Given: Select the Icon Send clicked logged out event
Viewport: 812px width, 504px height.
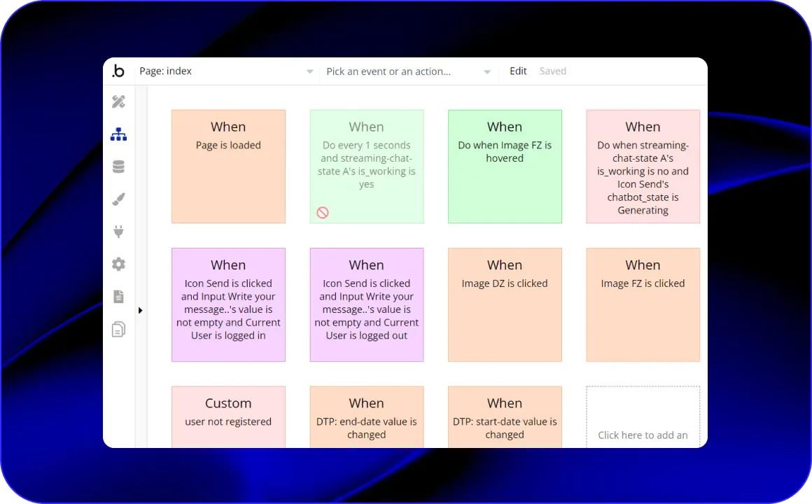Looking at the screenshot, I should pos(367,304).
